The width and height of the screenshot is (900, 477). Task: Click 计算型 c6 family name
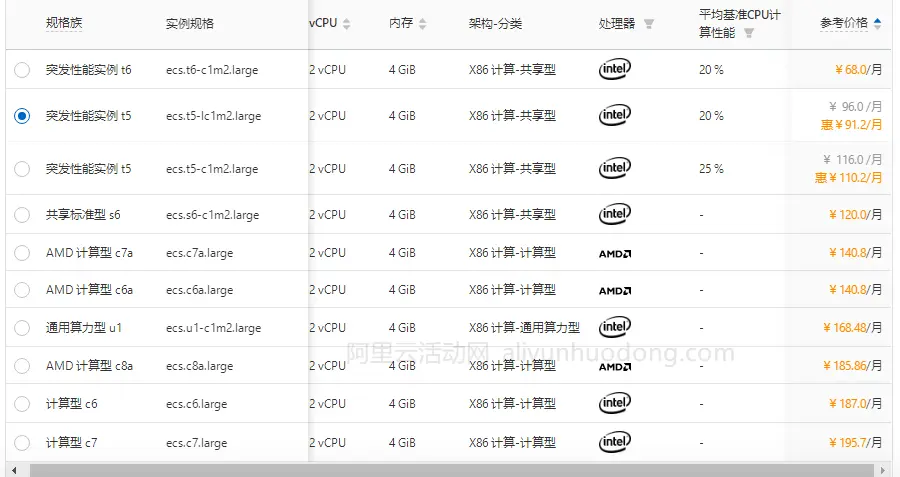pos(72,404)
